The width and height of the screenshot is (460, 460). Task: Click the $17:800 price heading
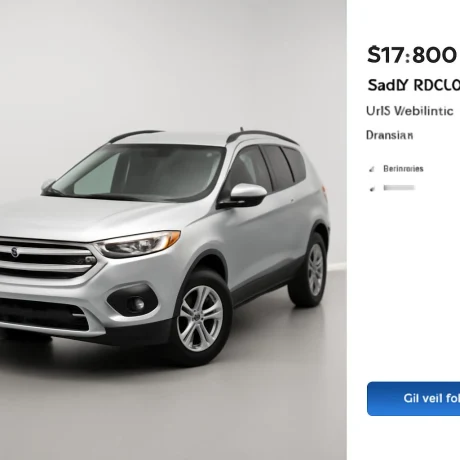tap(412, 55)
